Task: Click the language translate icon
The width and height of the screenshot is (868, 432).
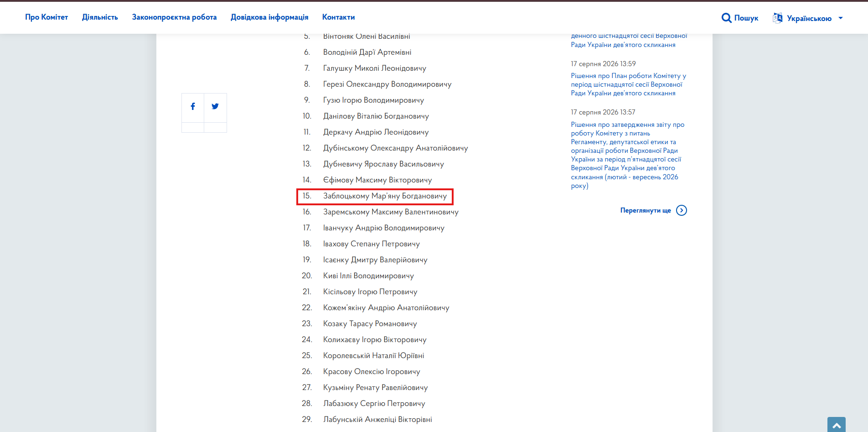Action: point(777,18)
